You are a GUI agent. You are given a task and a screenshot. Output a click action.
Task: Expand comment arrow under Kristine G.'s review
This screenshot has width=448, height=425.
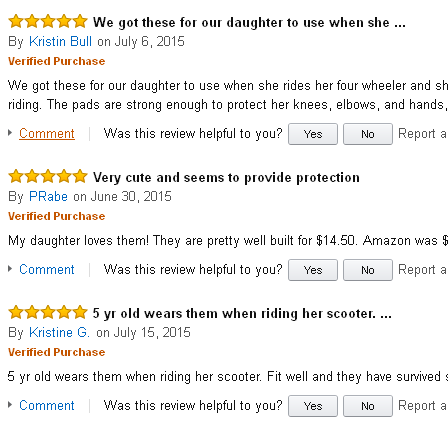(x=10, y=405)
